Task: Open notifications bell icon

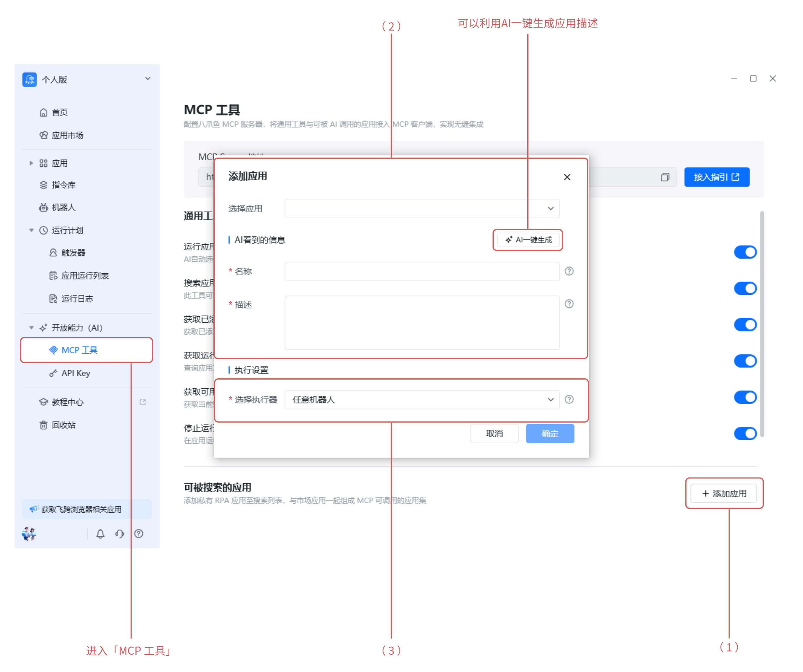Action: 101,534
